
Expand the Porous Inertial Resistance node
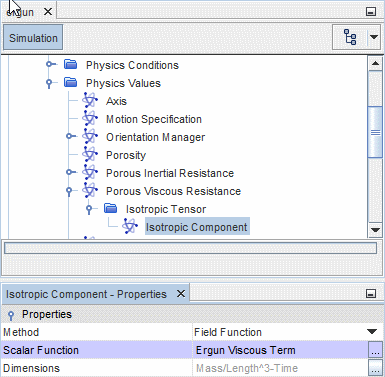(70, 172)
